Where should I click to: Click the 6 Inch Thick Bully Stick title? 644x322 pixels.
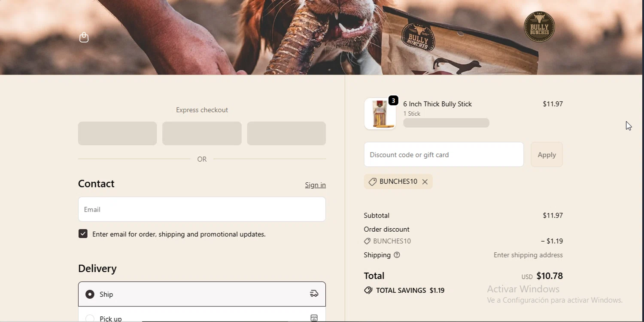tap(437, 104)
